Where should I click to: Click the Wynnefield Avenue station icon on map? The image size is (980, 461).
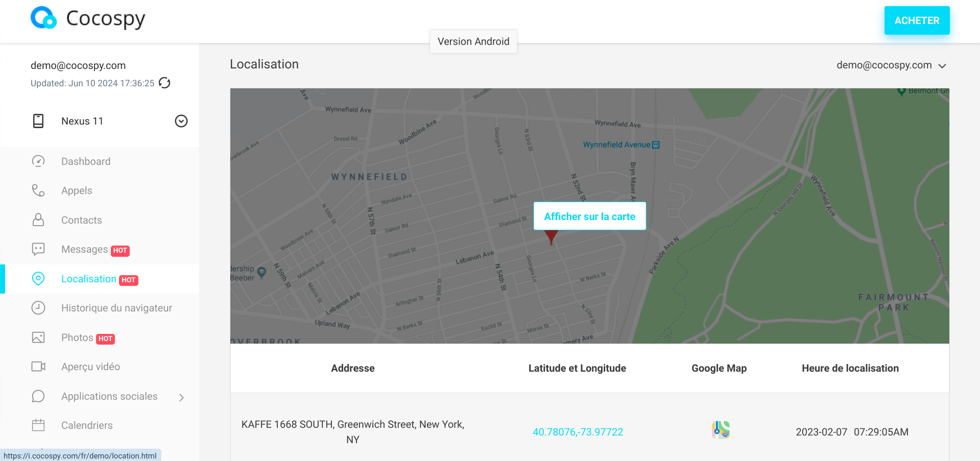(656, 145)
